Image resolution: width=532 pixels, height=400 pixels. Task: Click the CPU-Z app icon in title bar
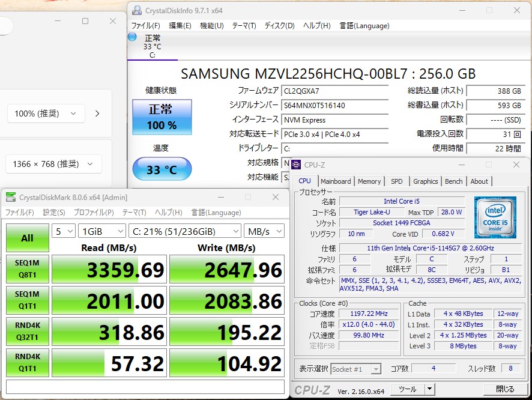[x=297, y=165]
